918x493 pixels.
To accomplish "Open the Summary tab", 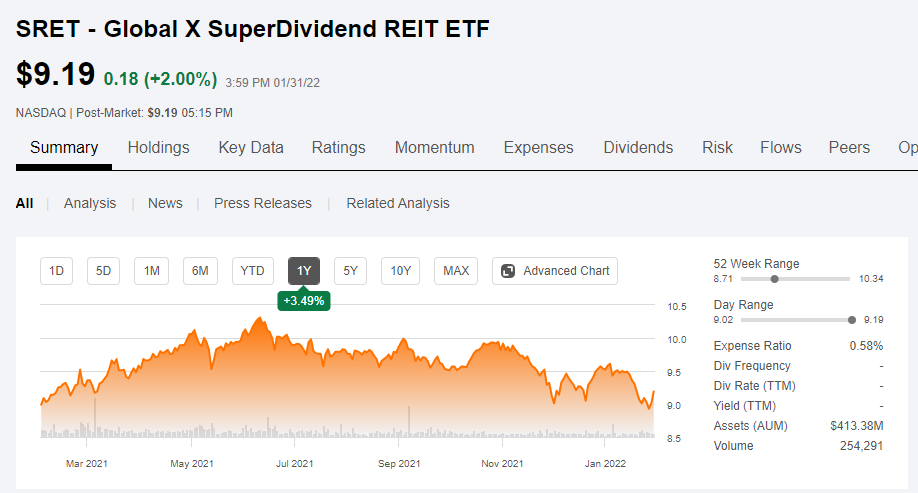I will click(x=64, y=148).
